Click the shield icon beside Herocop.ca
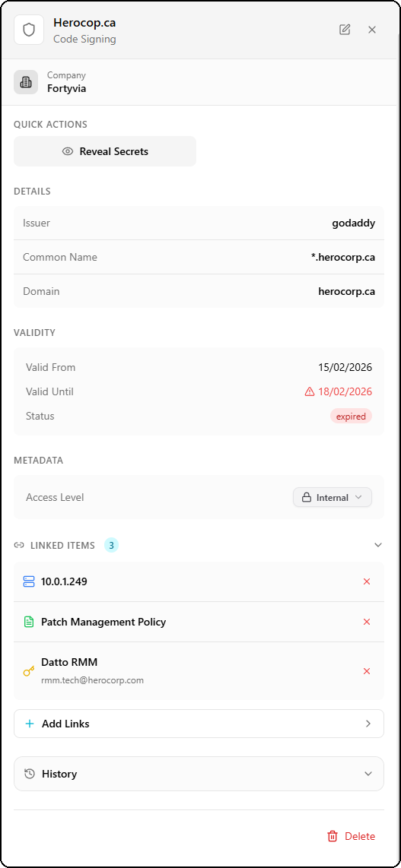The image size is (401, 868). point(29,30)
